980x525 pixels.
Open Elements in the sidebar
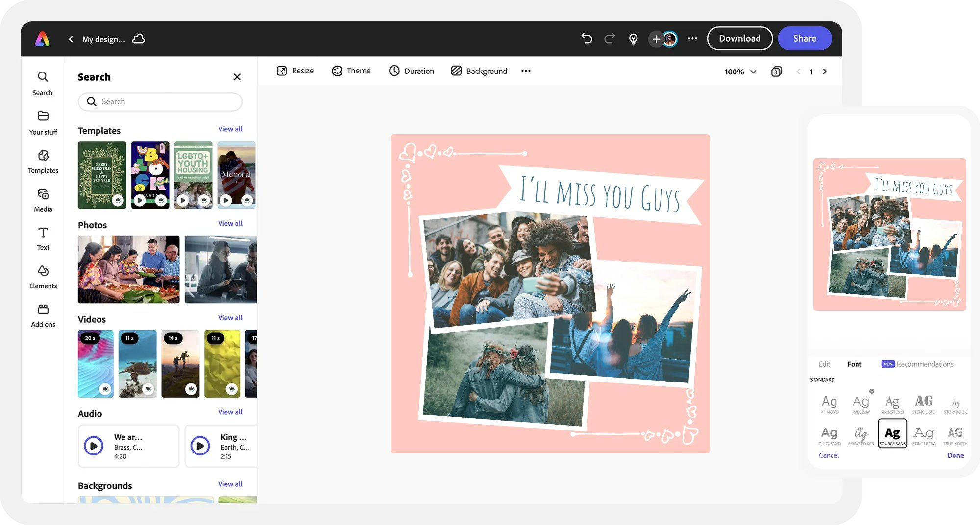(x=43, y=277)
